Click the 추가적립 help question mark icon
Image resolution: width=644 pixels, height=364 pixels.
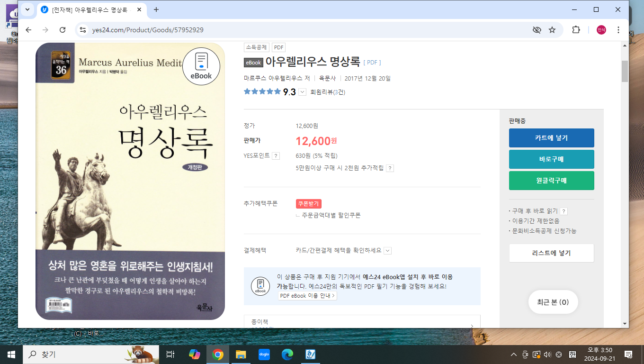tap(390, 168)
